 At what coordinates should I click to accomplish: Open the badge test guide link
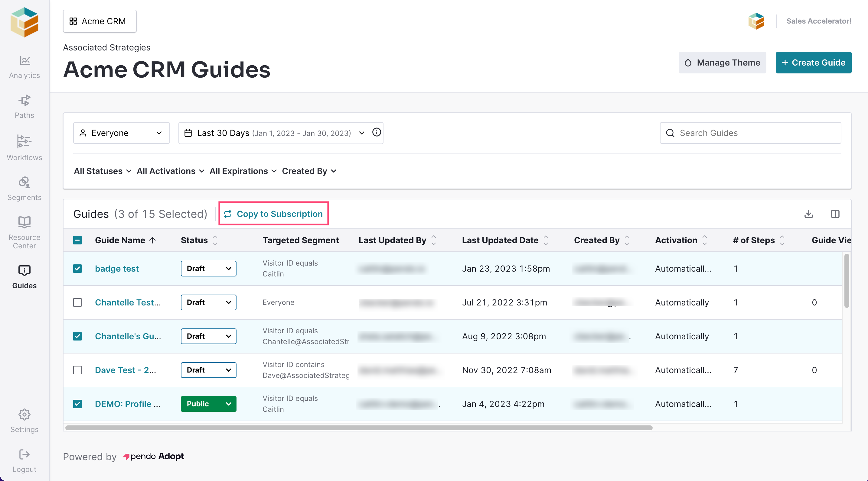pos(116,269)
